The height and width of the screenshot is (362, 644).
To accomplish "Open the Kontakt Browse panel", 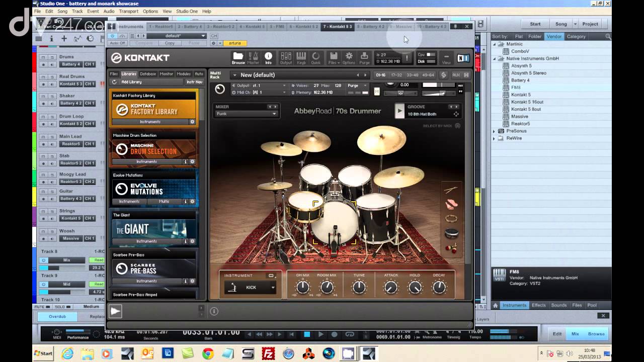I will pyautogui.click(x=238, y=57).
